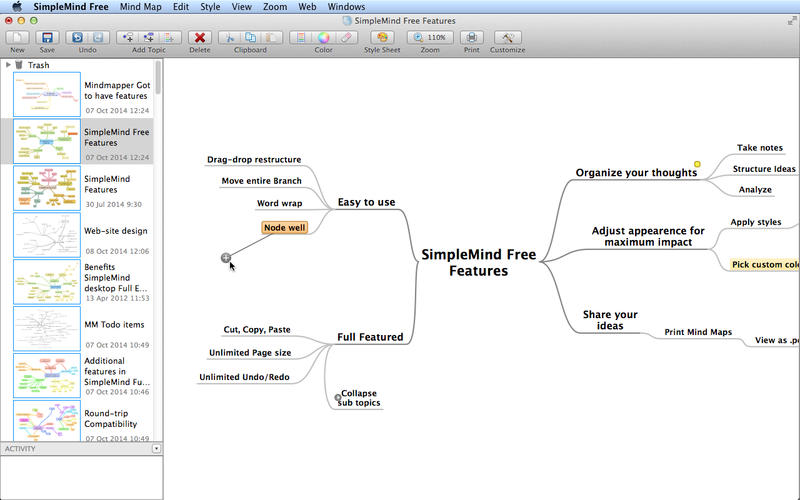800x500 pixels.
Task: Create a new mind map with New icon
Action: pos(18,37)
